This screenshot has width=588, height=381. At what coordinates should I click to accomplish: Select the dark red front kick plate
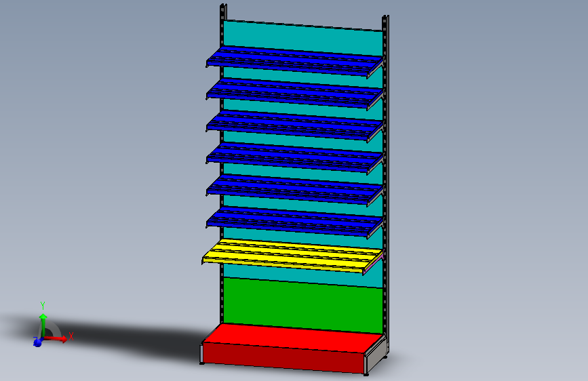(x=283, y=358)
